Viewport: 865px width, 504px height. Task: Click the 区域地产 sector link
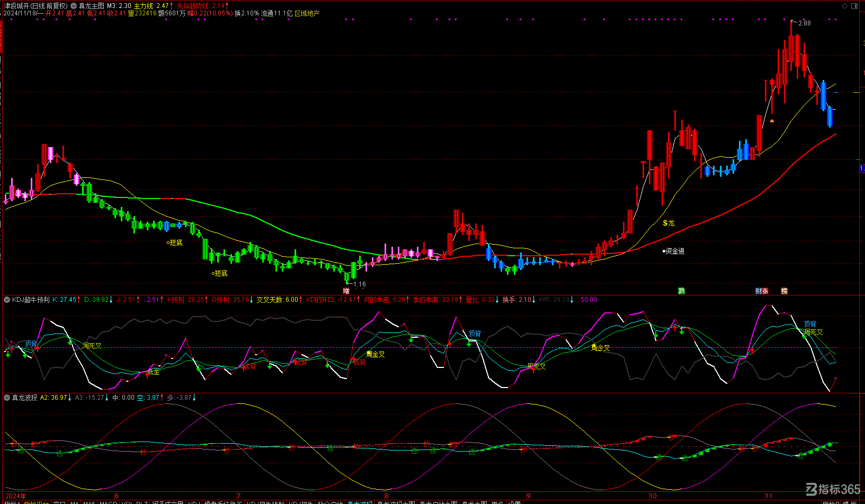(x=307, y=13)
